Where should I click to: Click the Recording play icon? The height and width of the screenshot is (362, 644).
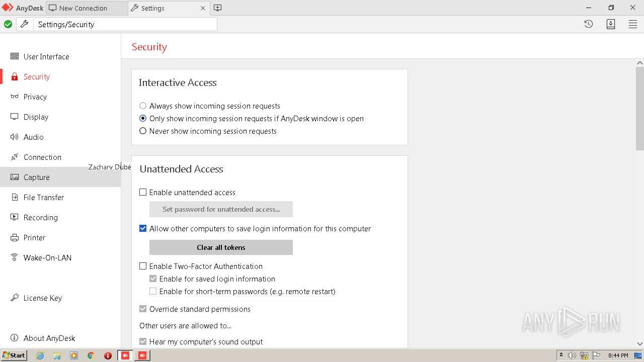pyautogui.click(x=15, y=217)
